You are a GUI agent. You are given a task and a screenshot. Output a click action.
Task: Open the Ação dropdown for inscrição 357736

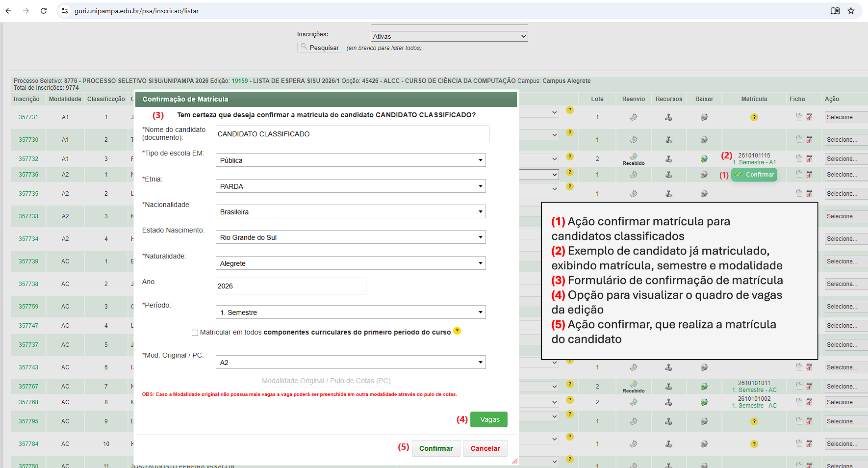pos(846,175)
